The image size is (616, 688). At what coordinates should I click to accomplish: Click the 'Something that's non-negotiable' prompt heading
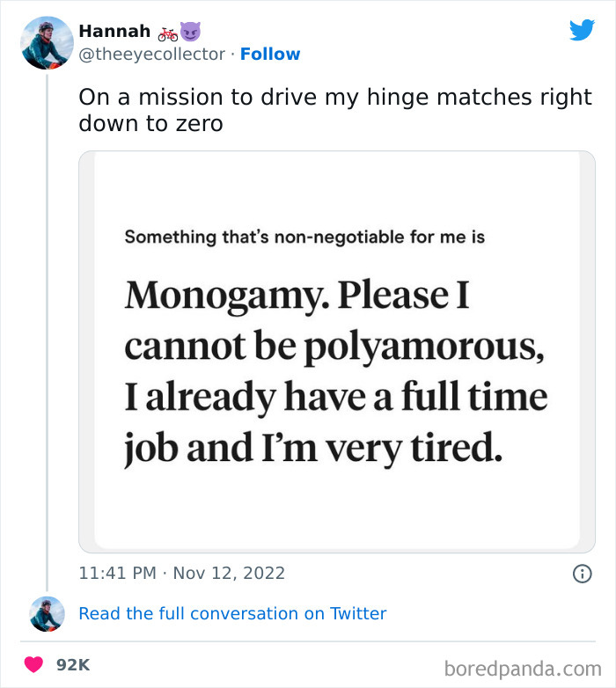pyautogui.click(x=304, y=237)
